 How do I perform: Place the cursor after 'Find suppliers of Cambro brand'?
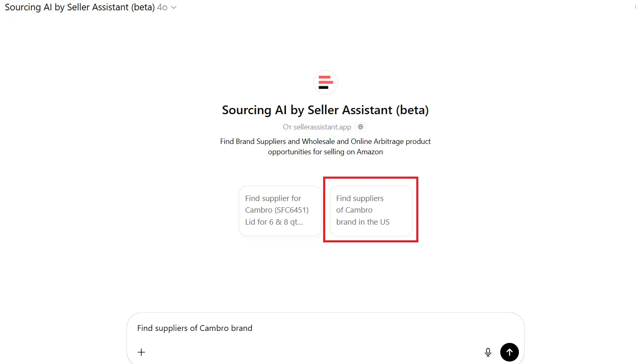(x=252, y=328)
